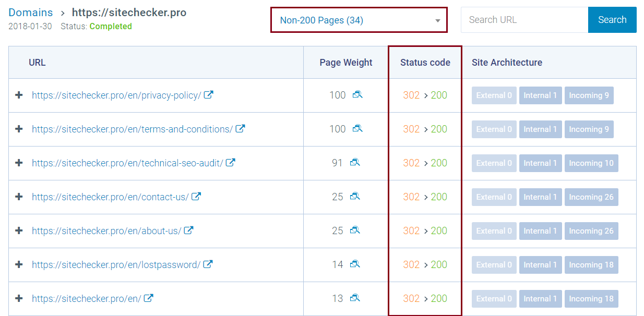The width and height of the screenshot is (644, 316).
Task: Expand the contact-us row with plus
Action: click(19, 197)
